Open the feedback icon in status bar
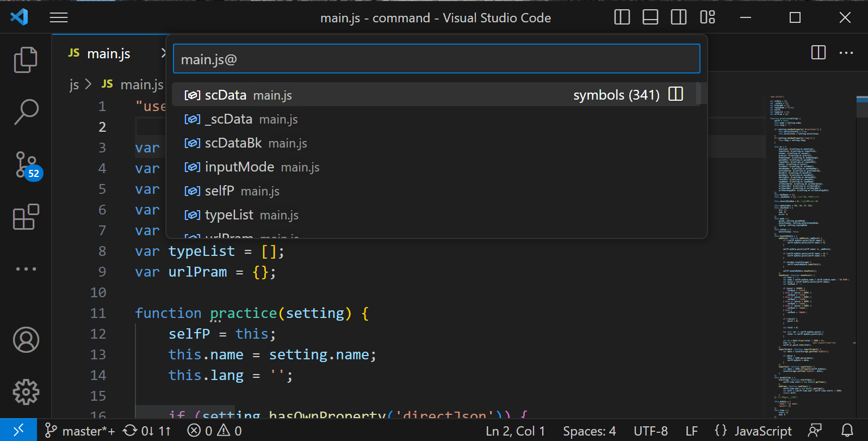The height and width of the screenshot is (441, 868). pyautogui.click(x=815, y=431)
